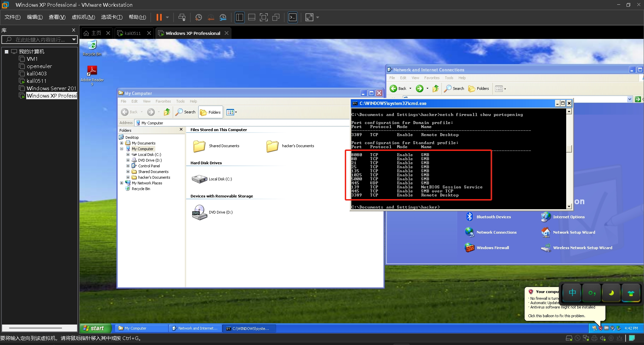The height and width of the screenshot is (345, 644).
Task: Click Search in the My Computer toolbar
Action: click(x=185, y=112)
